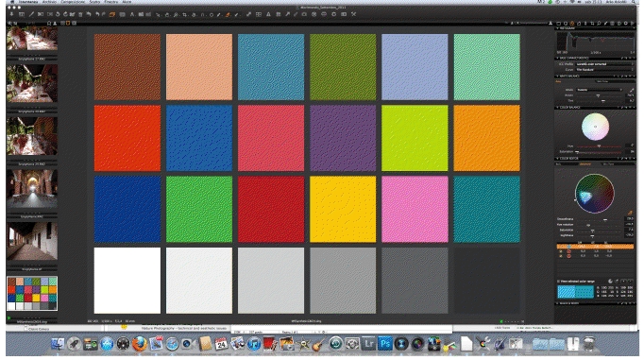Collapse the Histogram panel
Viewport: 644px width, 360px height.
(558, 28)
